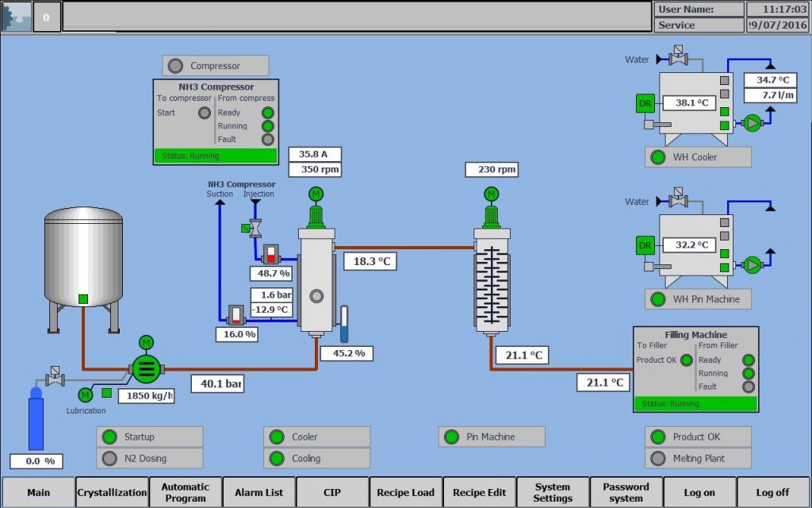Switch to the Crystallization screen

coord(112,492)
